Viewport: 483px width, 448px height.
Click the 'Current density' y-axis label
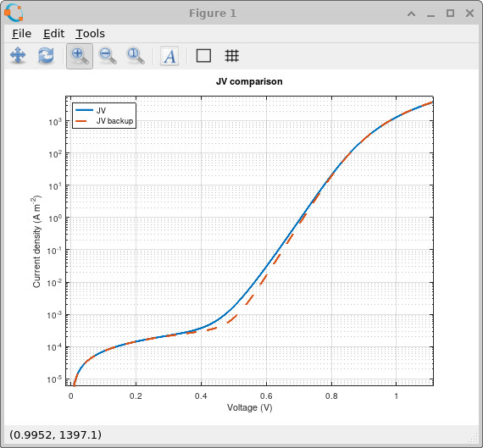37,241
